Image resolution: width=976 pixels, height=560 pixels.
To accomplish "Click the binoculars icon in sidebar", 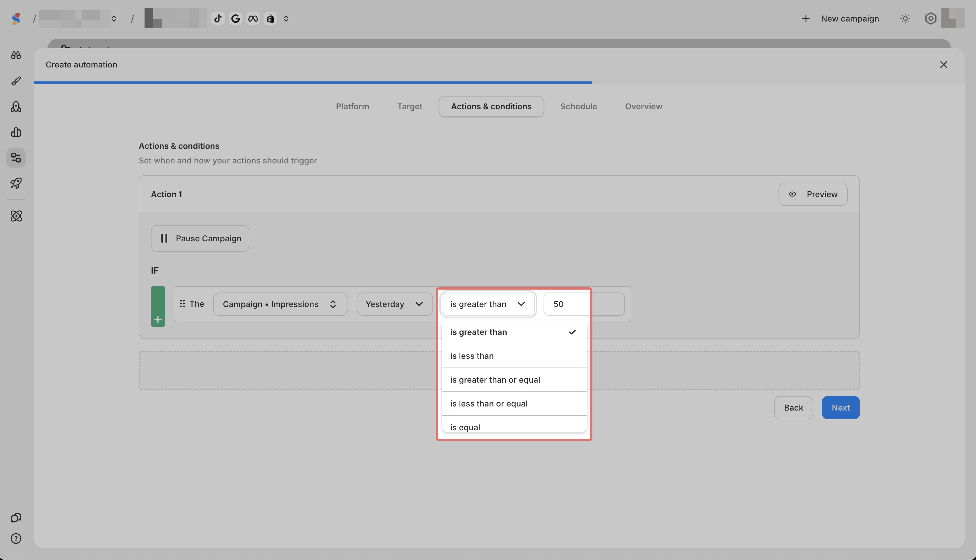I will pyautogui.click(x=16, y=55).
